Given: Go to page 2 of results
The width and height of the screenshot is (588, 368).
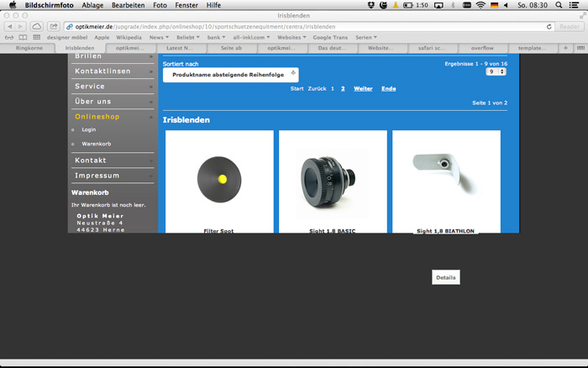Looking at the screenshot, I should tap(342, 88).
